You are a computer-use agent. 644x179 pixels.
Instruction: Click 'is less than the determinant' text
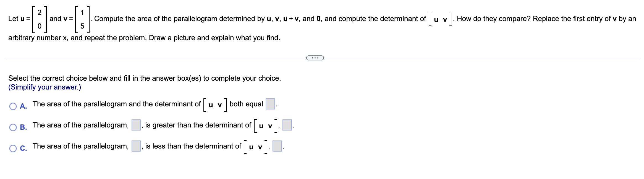click(193, 146)
